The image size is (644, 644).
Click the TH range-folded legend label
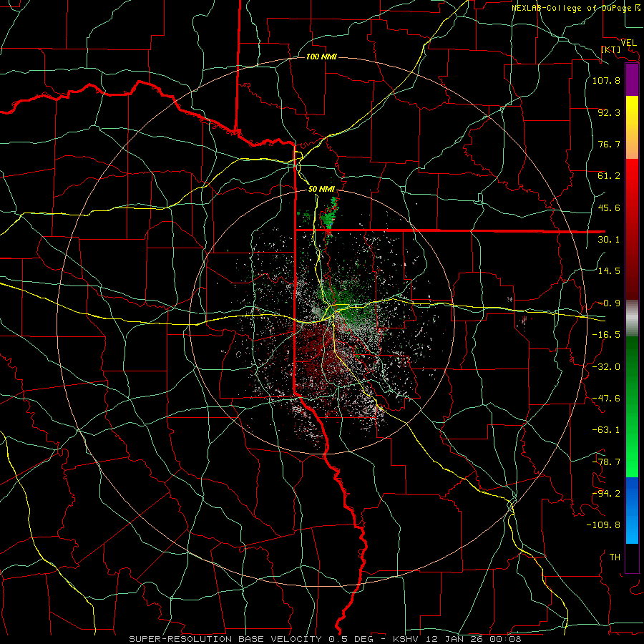pos(615,557)
